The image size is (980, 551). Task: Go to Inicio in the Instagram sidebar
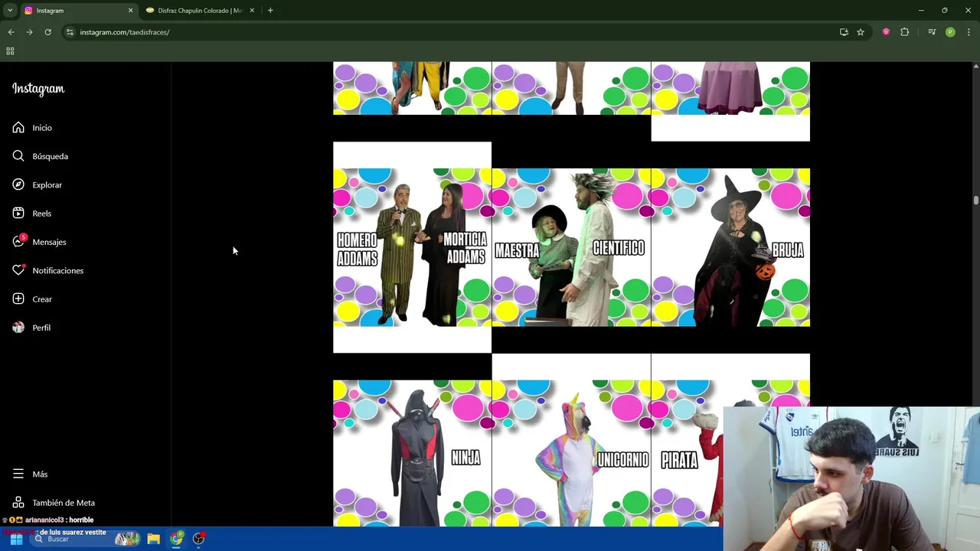pos(32,128)
